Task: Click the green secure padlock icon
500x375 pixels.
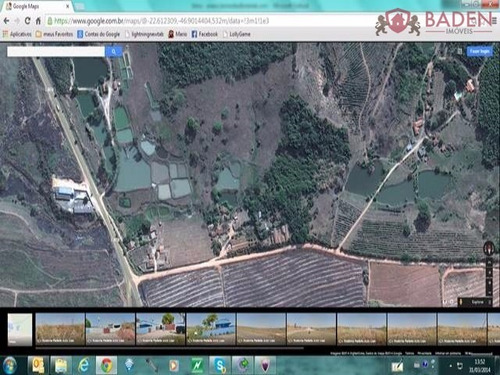Action: coord(50,21)
